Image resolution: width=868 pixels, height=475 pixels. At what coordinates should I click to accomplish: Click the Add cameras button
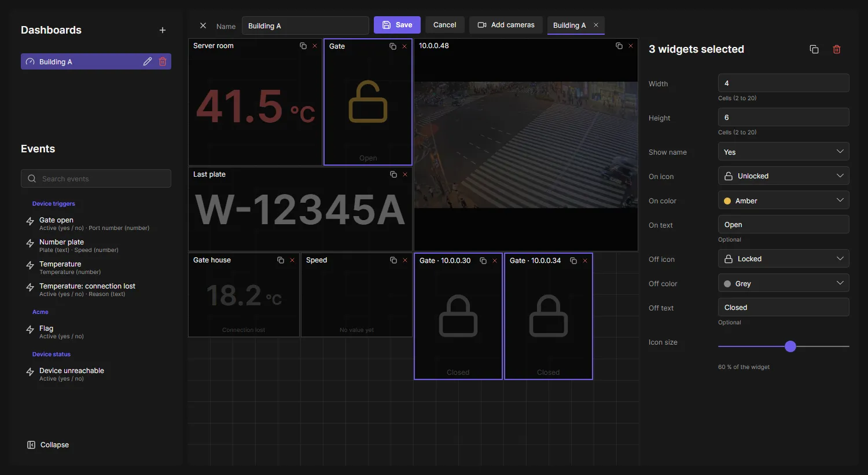pos(506,25)
